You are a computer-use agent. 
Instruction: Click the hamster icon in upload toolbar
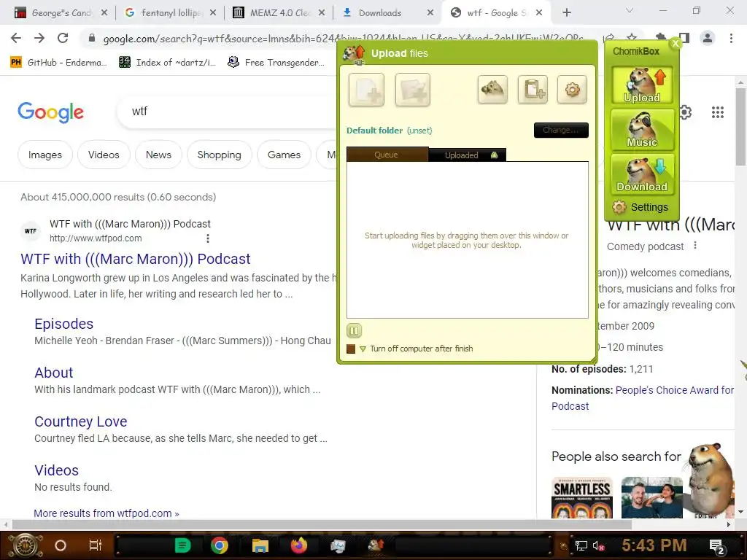(x=492, y=89)
